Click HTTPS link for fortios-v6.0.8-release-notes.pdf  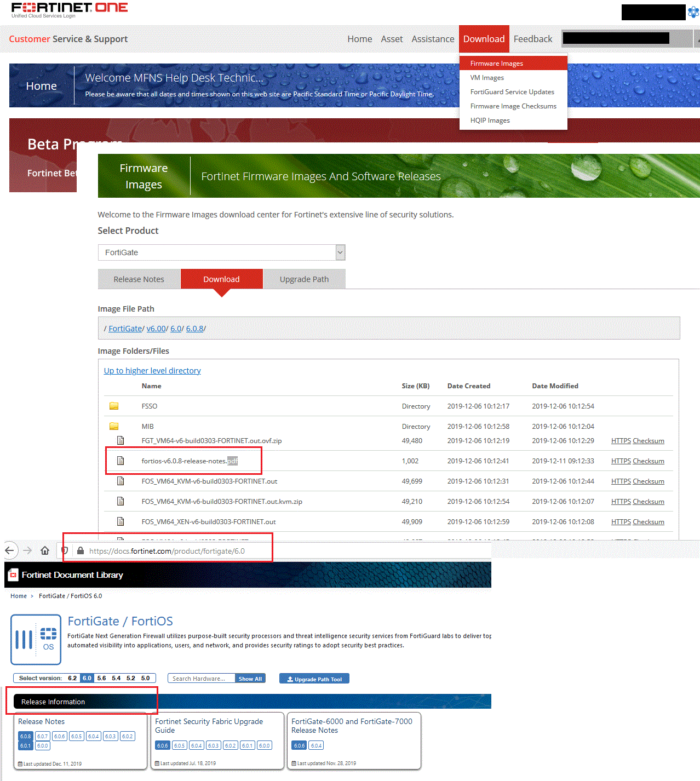[621, 461]
